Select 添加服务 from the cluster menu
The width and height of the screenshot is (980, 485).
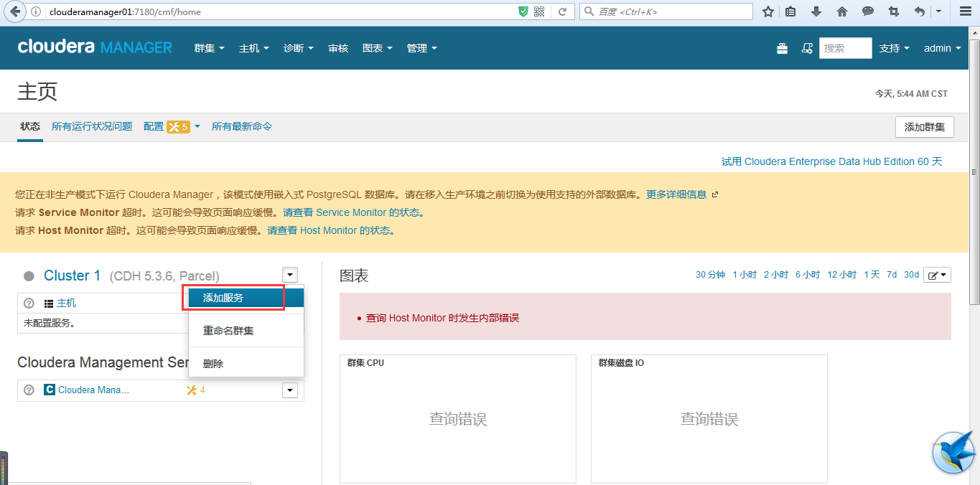click(246, 298)
